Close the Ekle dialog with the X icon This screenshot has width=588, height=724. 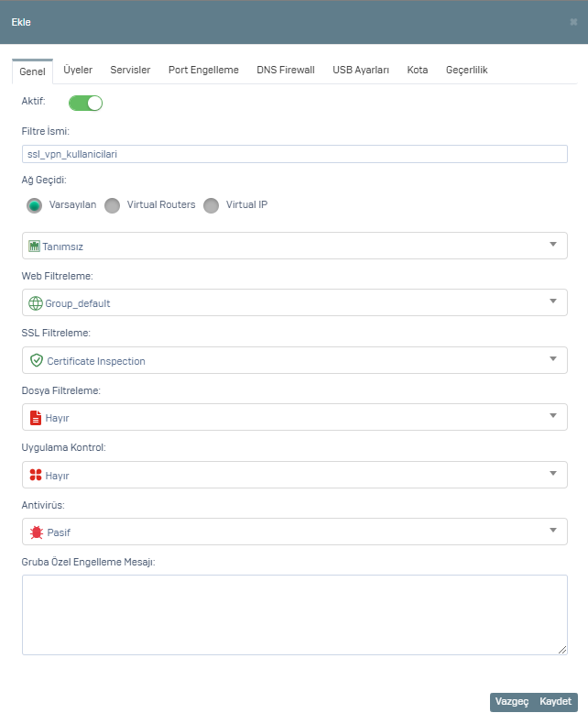573,22
